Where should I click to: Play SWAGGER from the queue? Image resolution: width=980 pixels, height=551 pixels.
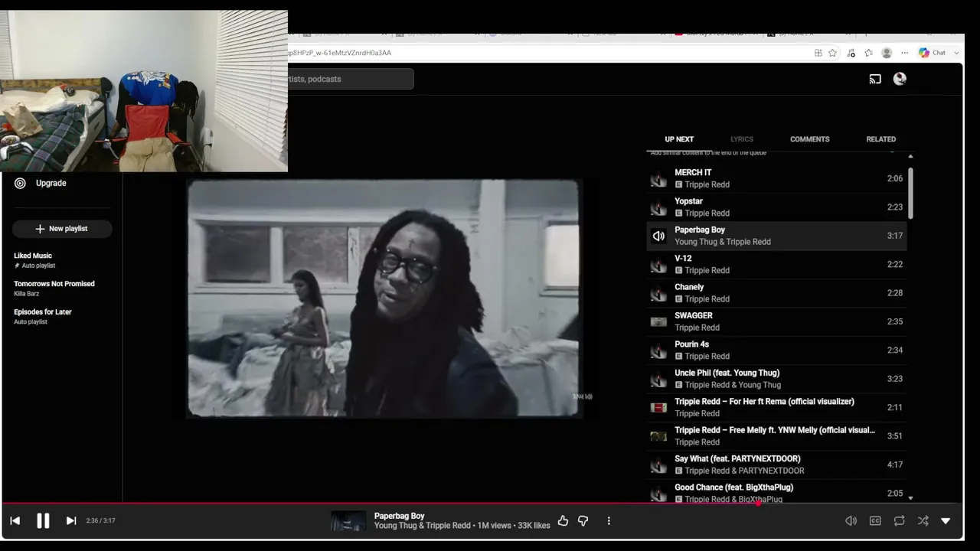pos(776,321)
